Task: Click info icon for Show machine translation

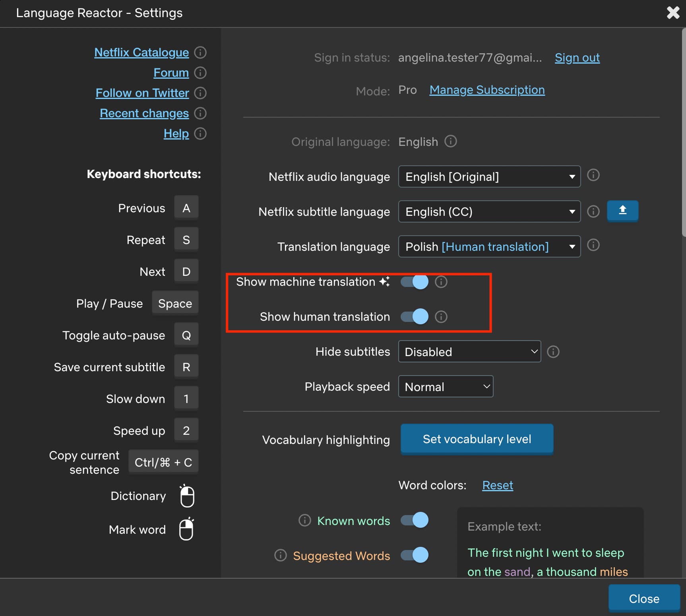Action: pos(441,282)
